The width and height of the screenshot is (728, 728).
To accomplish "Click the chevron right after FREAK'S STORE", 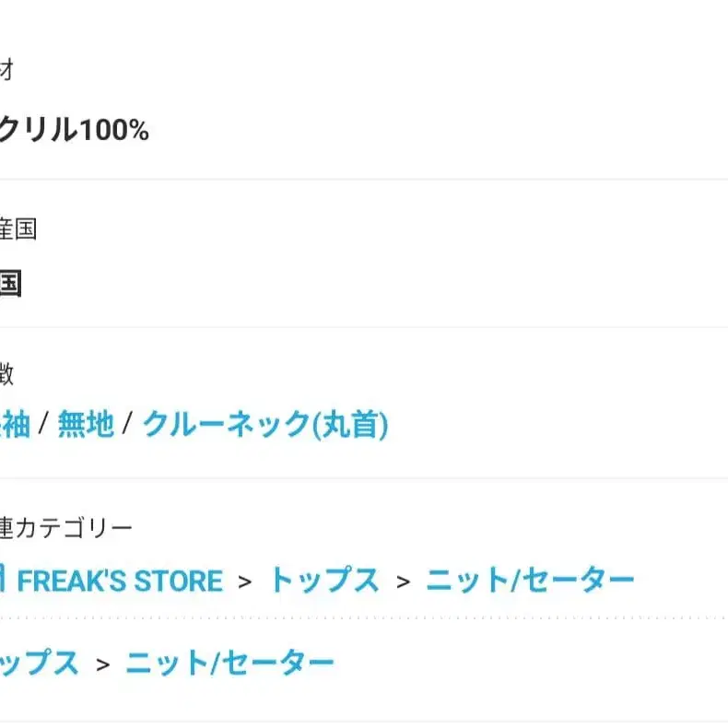I will point(244,581).
